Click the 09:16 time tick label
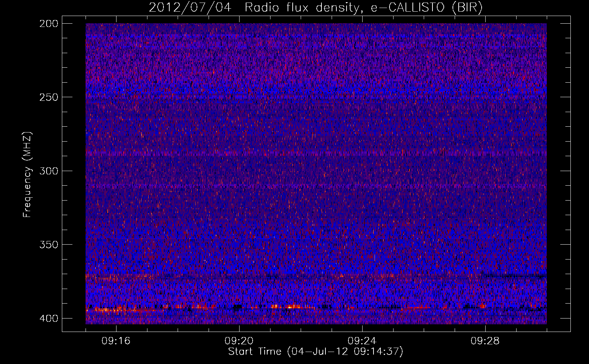The height and width of the screenshot is (364, 589). pyautogui.click(x=116, y=341)
